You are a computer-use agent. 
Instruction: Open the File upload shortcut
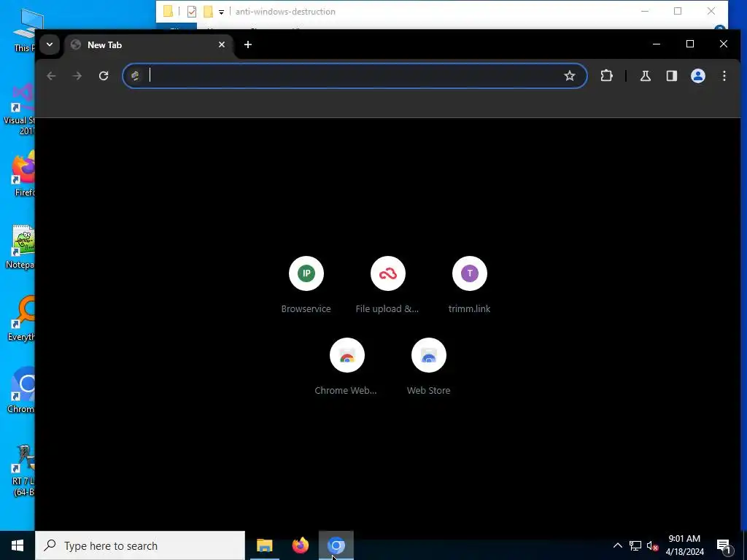click(388, 285)
